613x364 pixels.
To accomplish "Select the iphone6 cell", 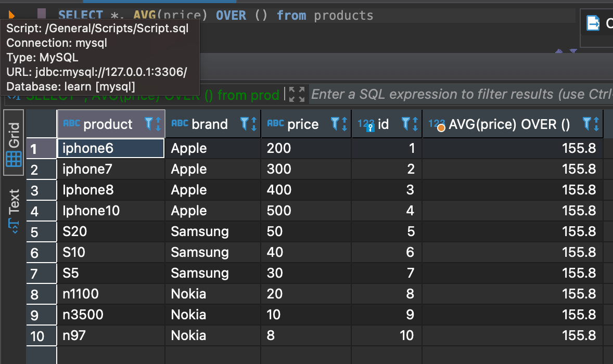I will 110,148.
